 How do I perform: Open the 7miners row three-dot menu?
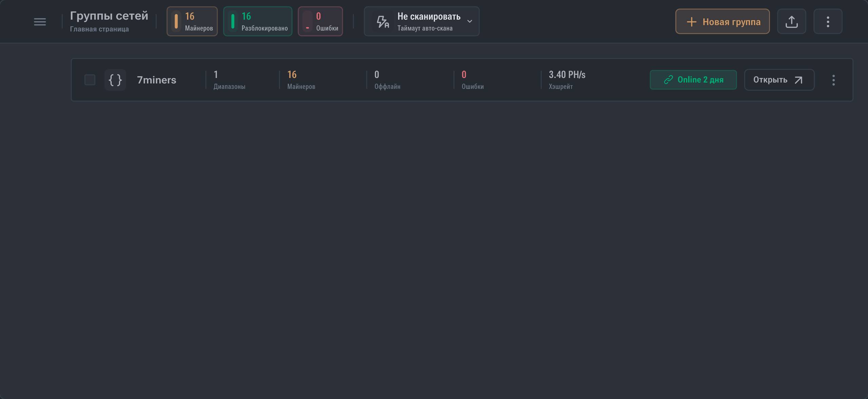833,80
